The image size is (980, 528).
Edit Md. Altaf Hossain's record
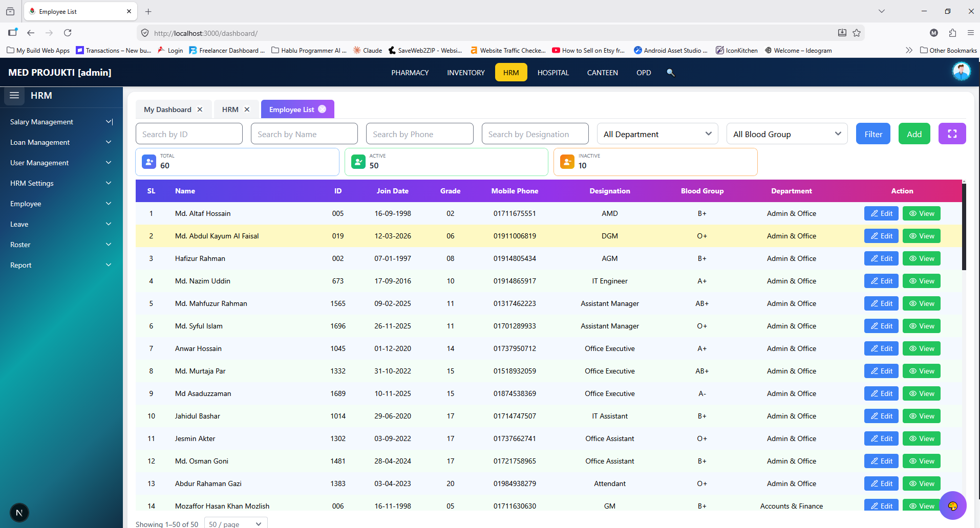click(881, 213)
